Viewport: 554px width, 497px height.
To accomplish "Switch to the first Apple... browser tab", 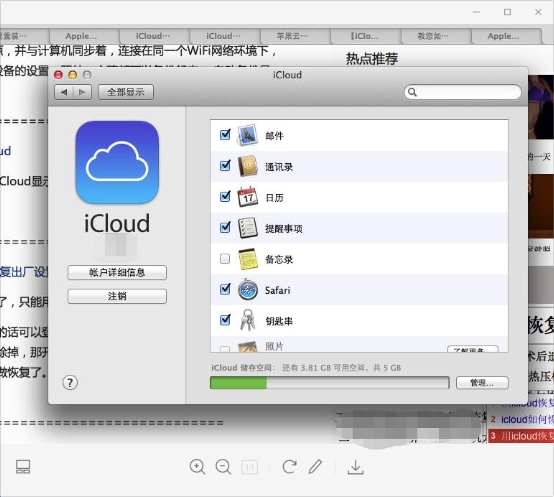I will (84, 36).
